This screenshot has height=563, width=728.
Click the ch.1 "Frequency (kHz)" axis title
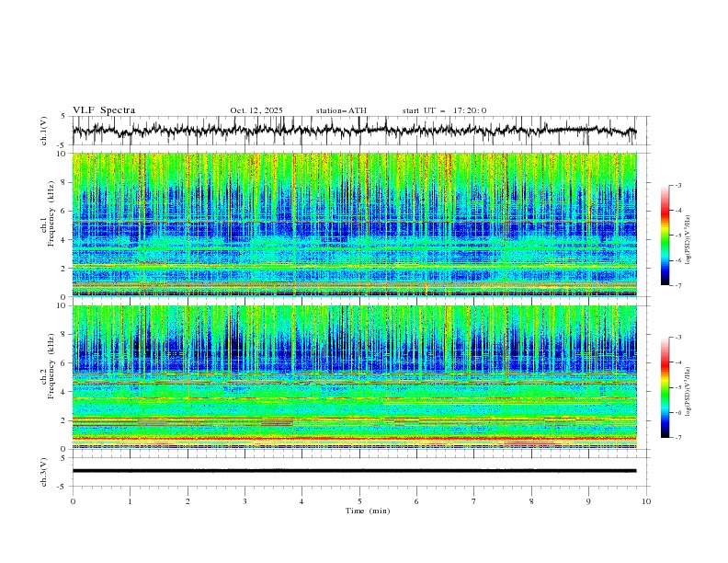(51, 213)
